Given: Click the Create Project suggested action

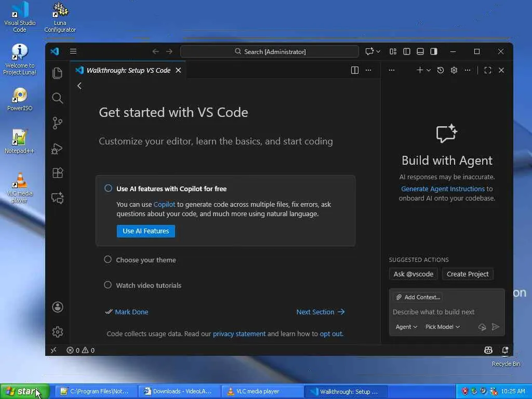Looking at the screenshot, I should click(x=468, y=274).
